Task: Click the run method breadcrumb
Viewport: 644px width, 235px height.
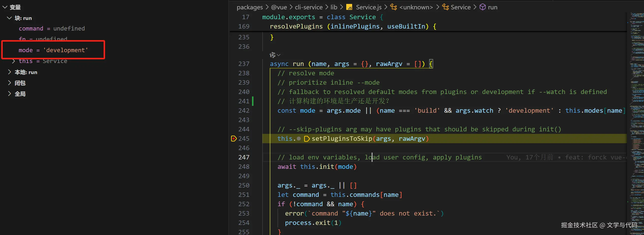Action: coord(492,7)
